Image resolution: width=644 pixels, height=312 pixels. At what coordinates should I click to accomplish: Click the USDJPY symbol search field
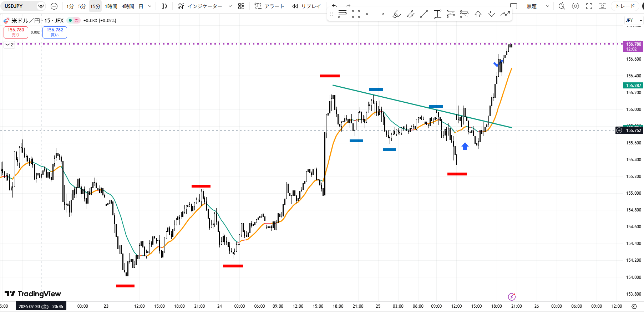pos(20,6)
